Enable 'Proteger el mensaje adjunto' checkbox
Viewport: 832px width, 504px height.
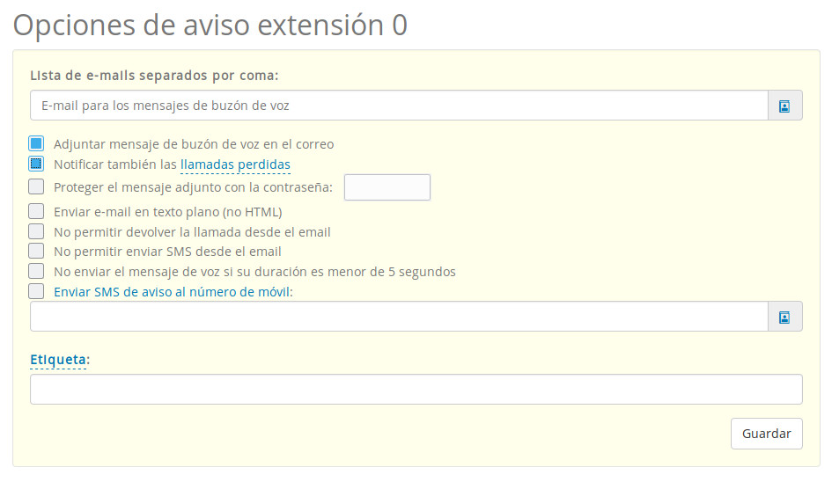coord(36,186)
